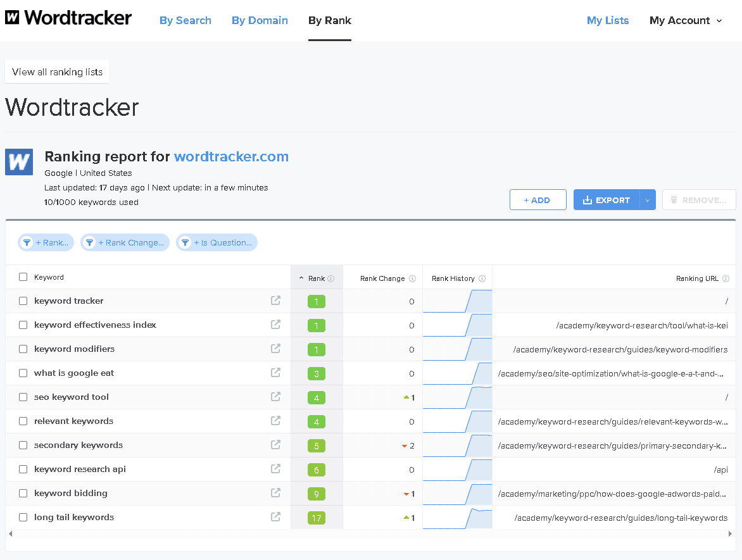Check the 'keyword bidding' row checkbox
The image size is (742, 560).
pos(23,494)
